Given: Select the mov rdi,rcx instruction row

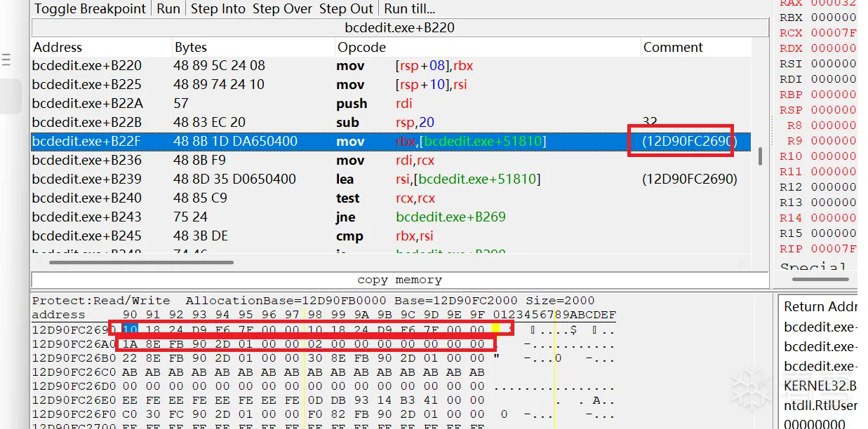Looking at the screenshot, I should point(392,161).
